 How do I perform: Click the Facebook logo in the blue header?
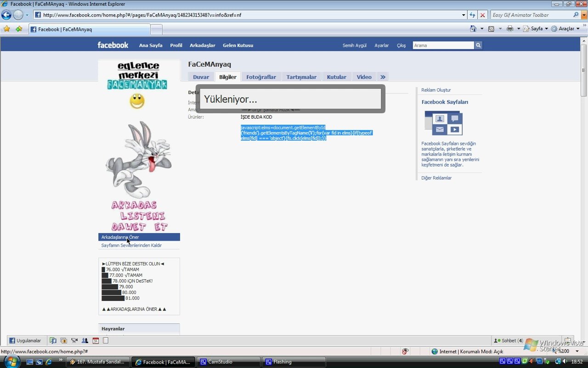point(113,45)
